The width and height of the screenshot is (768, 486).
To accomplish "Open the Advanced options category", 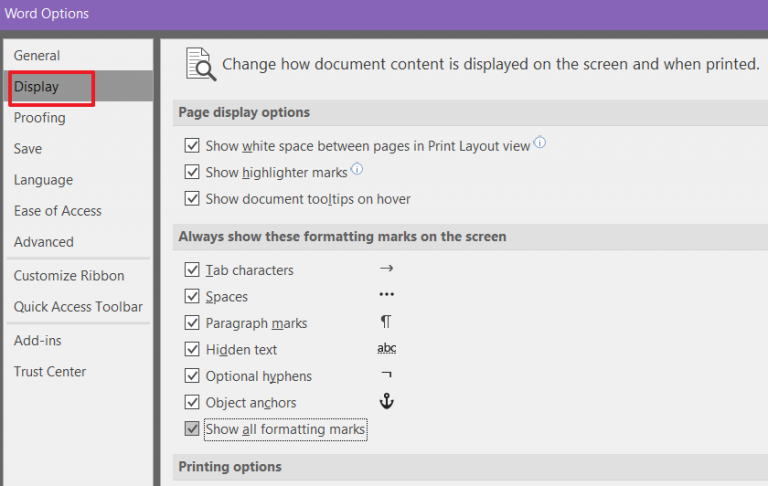I will (x=78, y=242).
